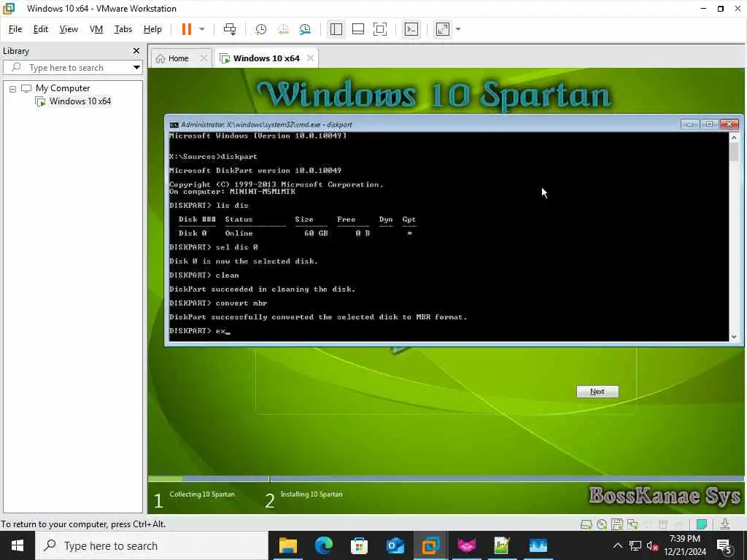The width and height of the screenshot is (747, 560).
Task: Click the stretch guest display icon
Action: tap(443, 29)
